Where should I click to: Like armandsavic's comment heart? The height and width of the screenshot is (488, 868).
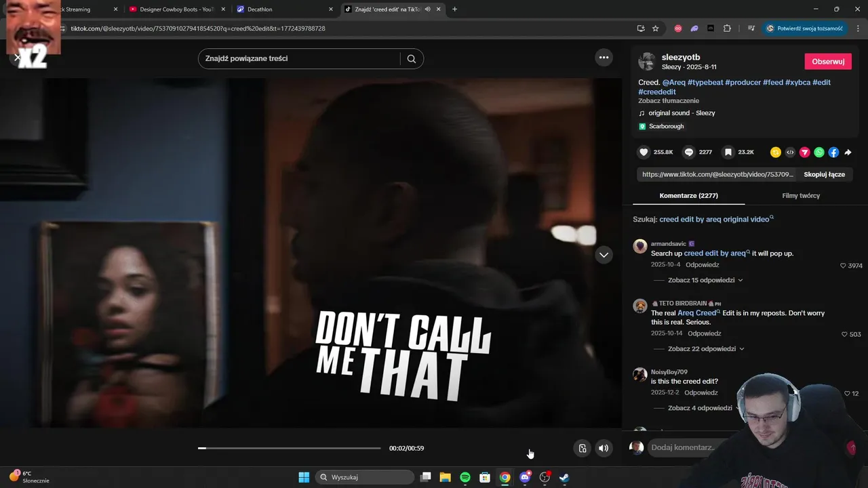click(844, 266)
